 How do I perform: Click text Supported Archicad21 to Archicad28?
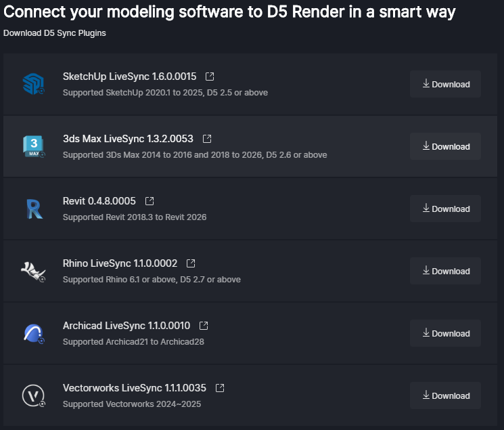tap(133, 342)
